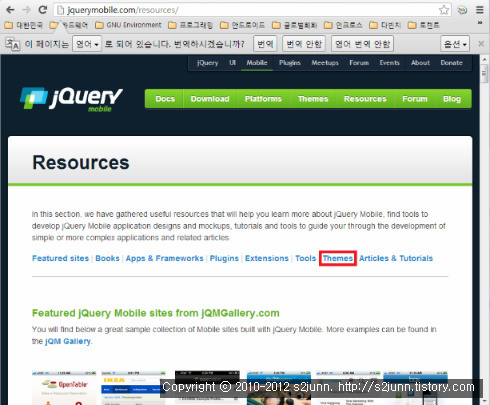Viewport: 490px width, 405px height.
Task: Click the Themes link in section list
Action: (338, 258)
